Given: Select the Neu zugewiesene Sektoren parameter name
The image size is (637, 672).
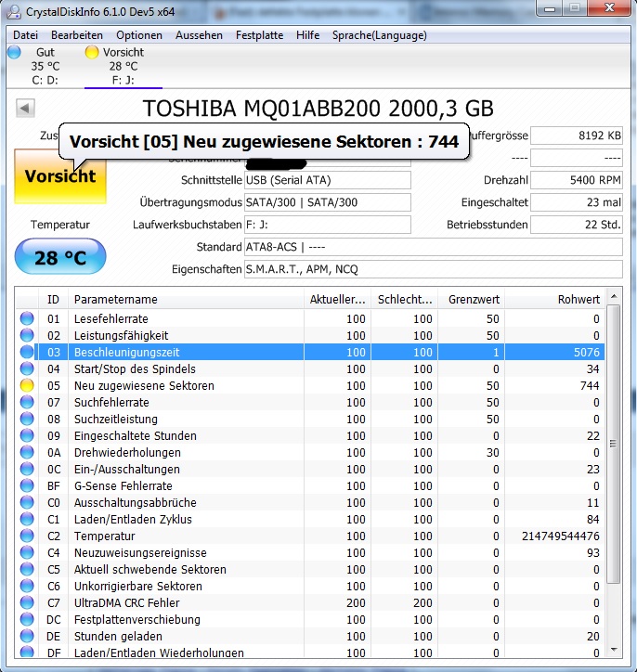Looking at the screenshot, I should 144,386.
